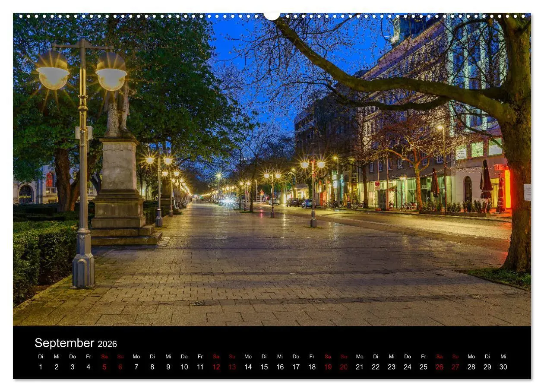Click the 'Do' weekday label for date 24

[408, 357]
